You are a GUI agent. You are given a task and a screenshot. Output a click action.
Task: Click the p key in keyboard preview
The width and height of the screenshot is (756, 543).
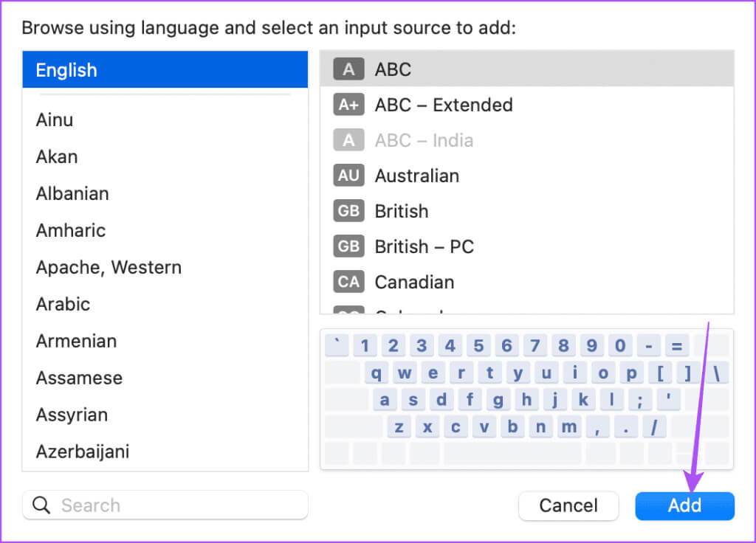(632, 373)
